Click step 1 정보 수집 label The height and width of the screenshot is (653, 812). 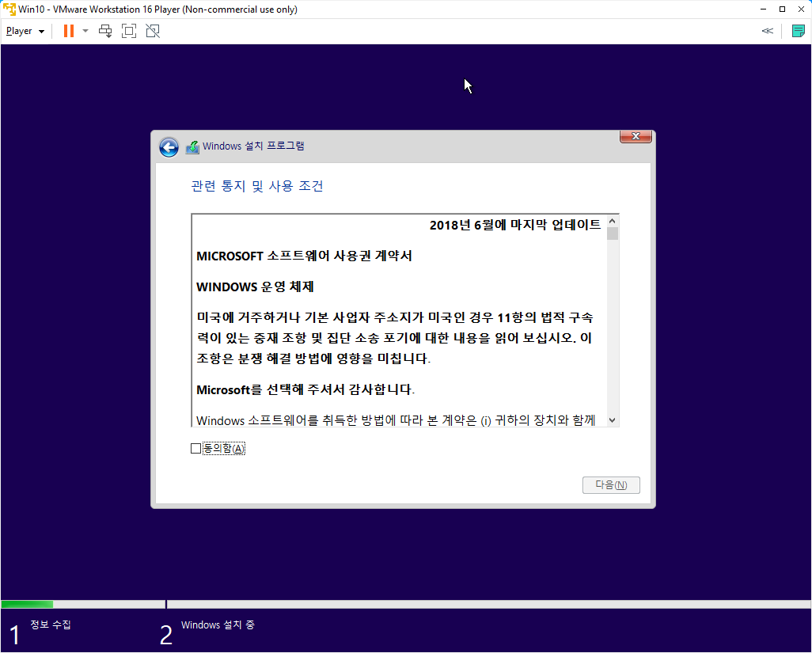50,625
